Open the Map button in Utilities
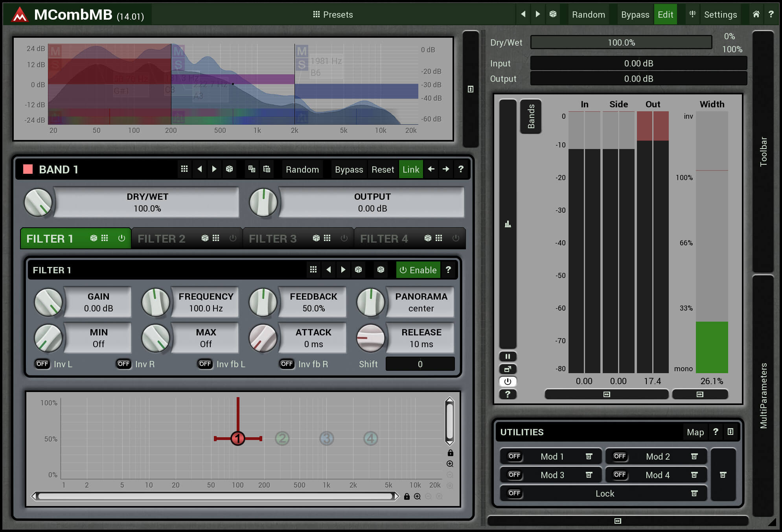This screenshot has width=782, height=532. (695, 432)
